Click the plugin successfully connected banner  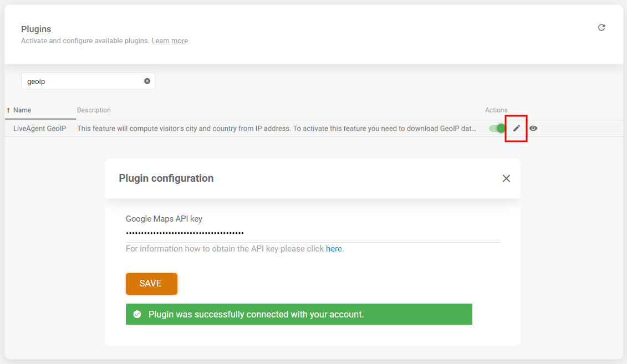299,315
